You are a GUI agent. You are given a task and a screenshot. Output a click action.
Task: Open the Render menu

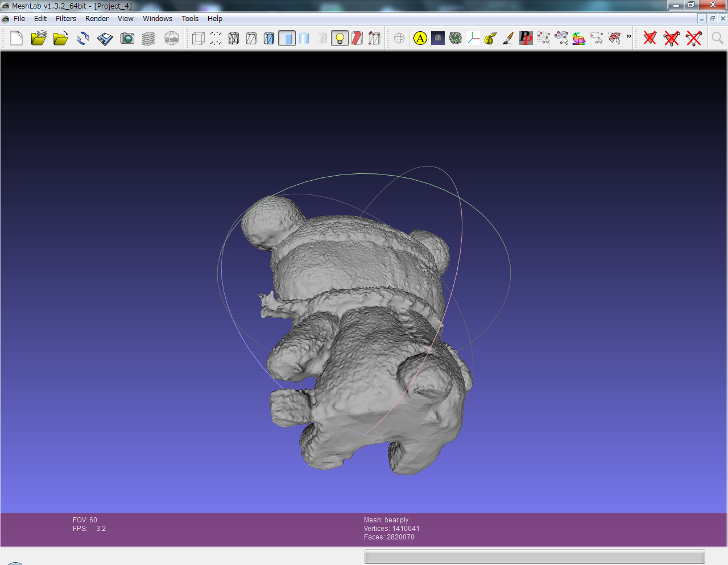point(97,19)
